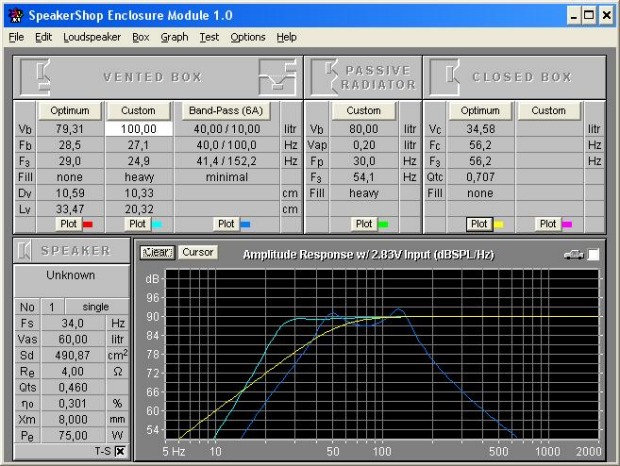Viewport: 620px width, 466px height.
Task: Open the Box menu
Action: [141, 37]
